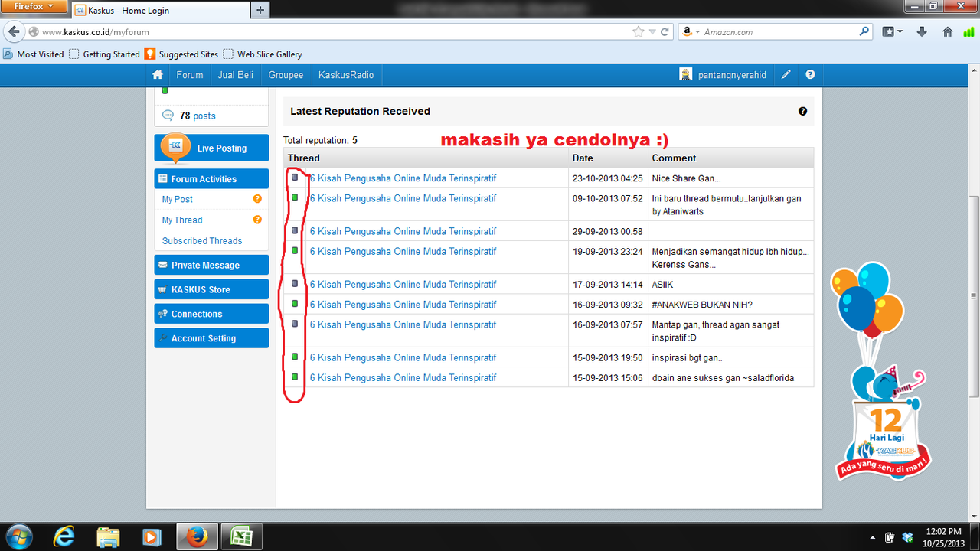
Task: Open Windows Explorer folder from the taskbar
Action: pos(109,537)
